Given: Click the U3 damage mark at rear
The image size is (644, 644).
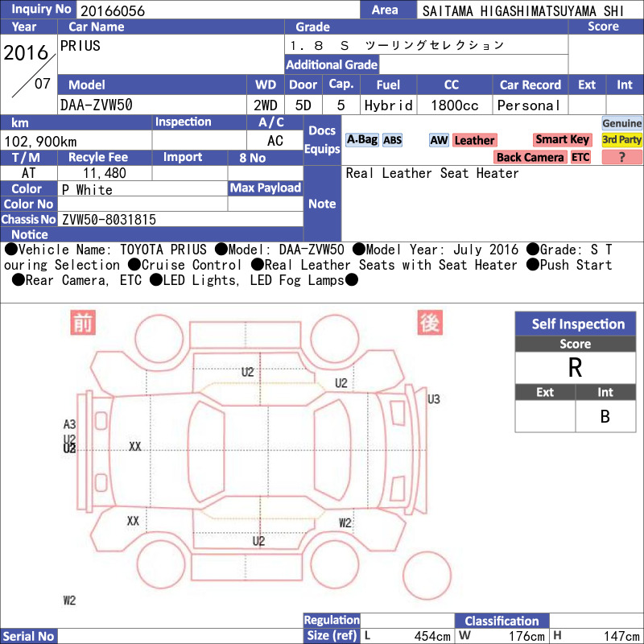Looking at the screenshot, I should (x=434, y=399).
